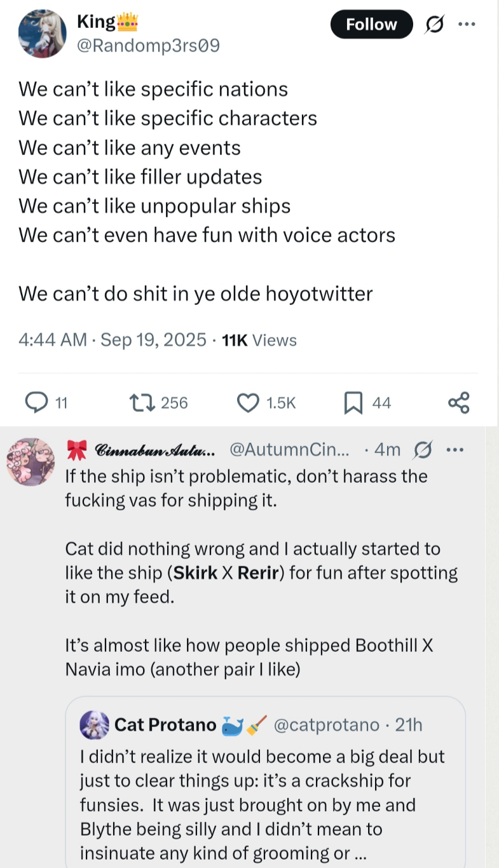Follow the King account
The width and height of the screenshot is (499, 868).
(x=371, y=25)
